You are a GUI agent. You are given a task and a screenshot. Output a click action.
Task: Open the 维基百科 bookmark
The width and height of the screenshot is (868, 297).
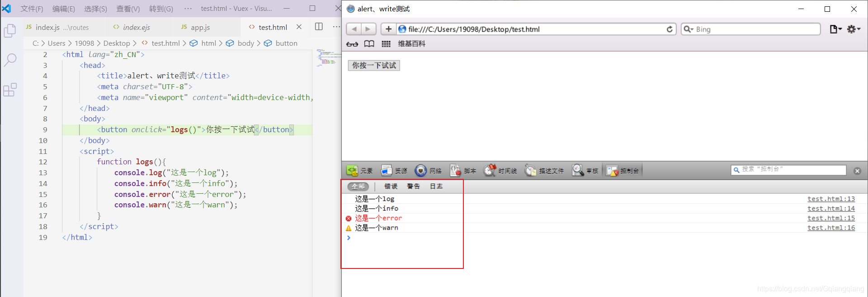pos(411,44)
